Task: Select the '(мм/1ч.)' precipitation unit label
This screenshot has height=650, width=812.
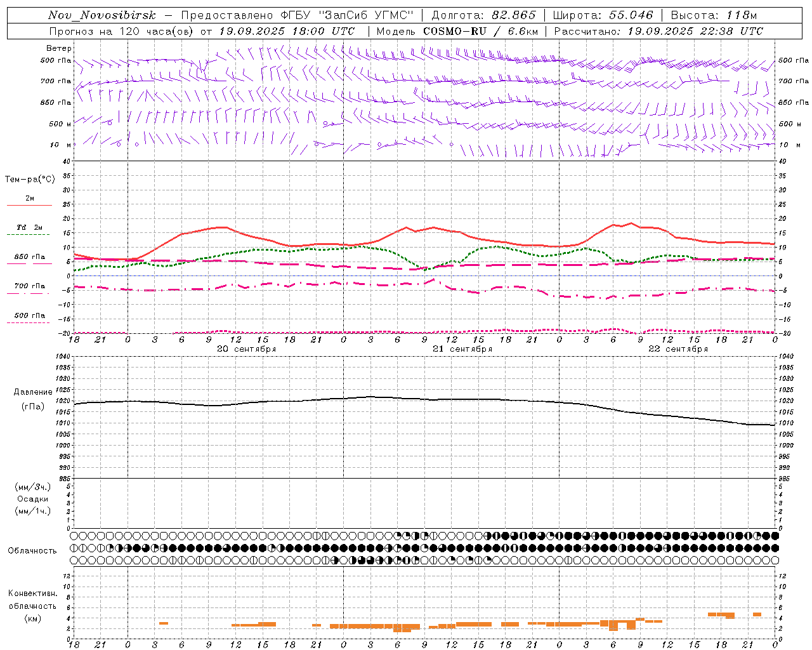Action: [x=33, y=511]
